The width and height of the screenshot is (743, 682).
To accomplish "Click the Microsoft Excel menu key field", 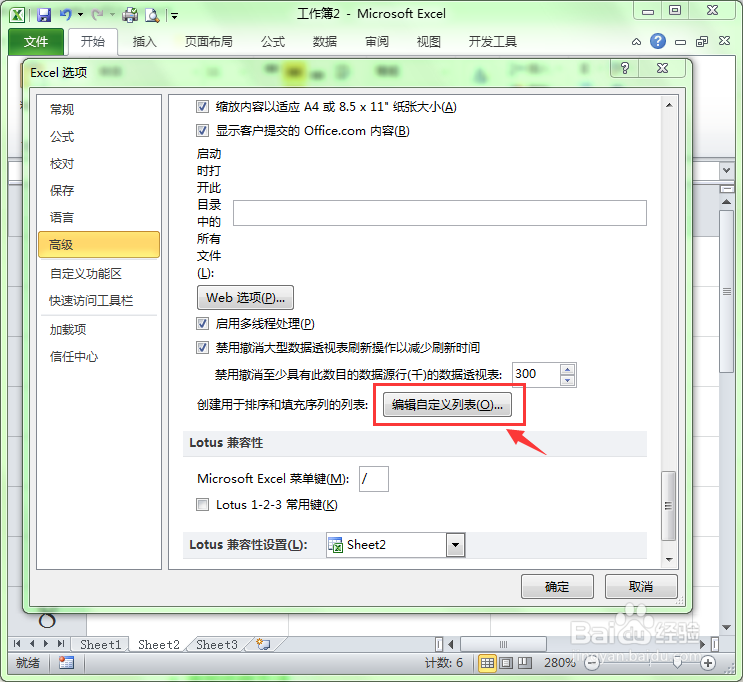I will 374,479.
